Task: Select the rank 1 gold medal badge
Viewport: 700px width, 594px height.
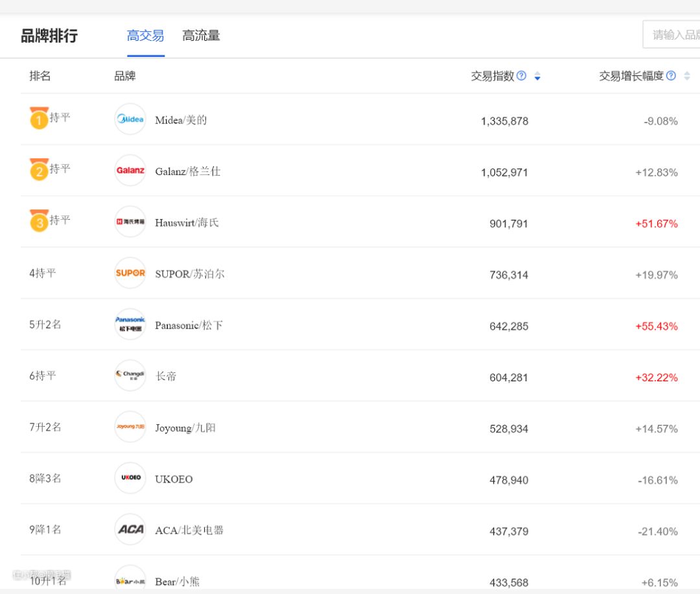Action: 39,118
